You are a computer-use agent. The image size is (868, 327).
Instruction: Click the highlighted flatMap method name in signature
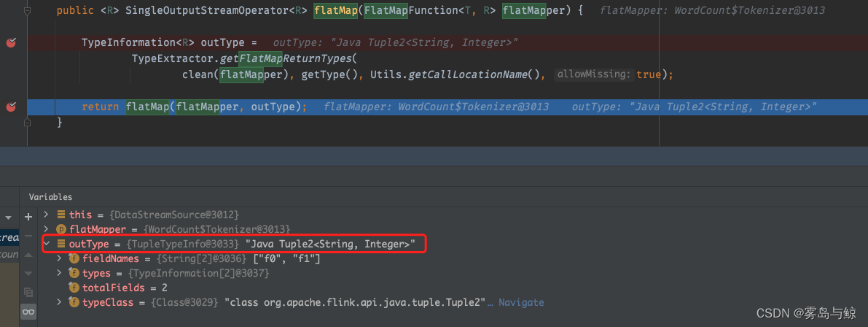(337, 10)
